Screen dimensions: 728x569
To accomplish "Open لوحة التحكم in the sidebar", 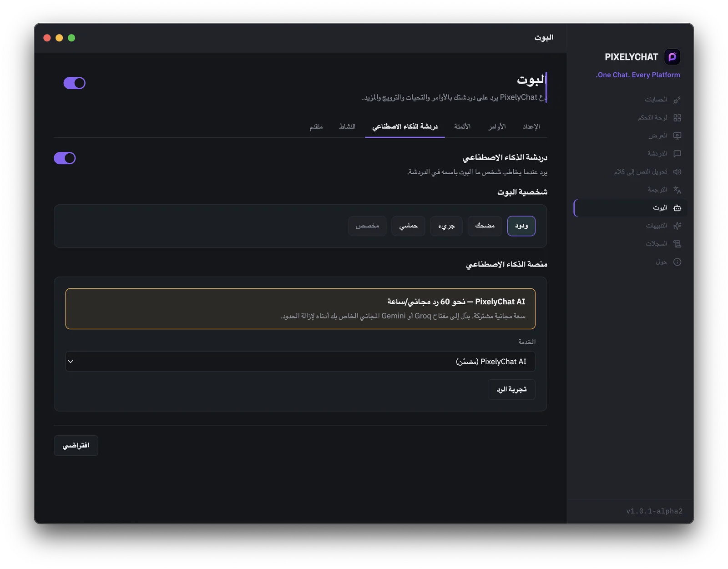I will click(x=630, y=118).
